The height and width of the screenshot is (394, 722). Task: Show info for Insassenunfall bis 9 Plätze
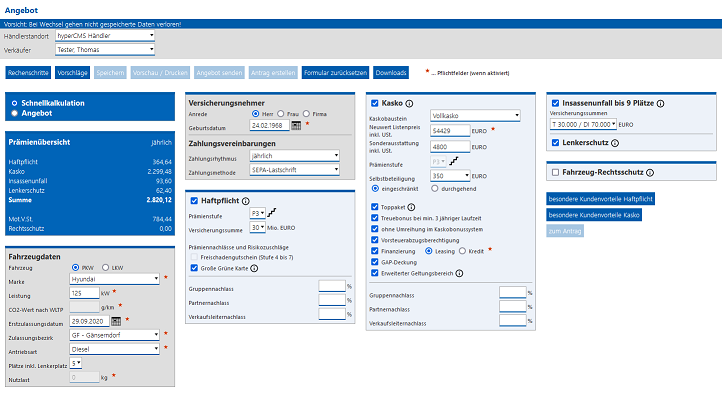[660, 104]
